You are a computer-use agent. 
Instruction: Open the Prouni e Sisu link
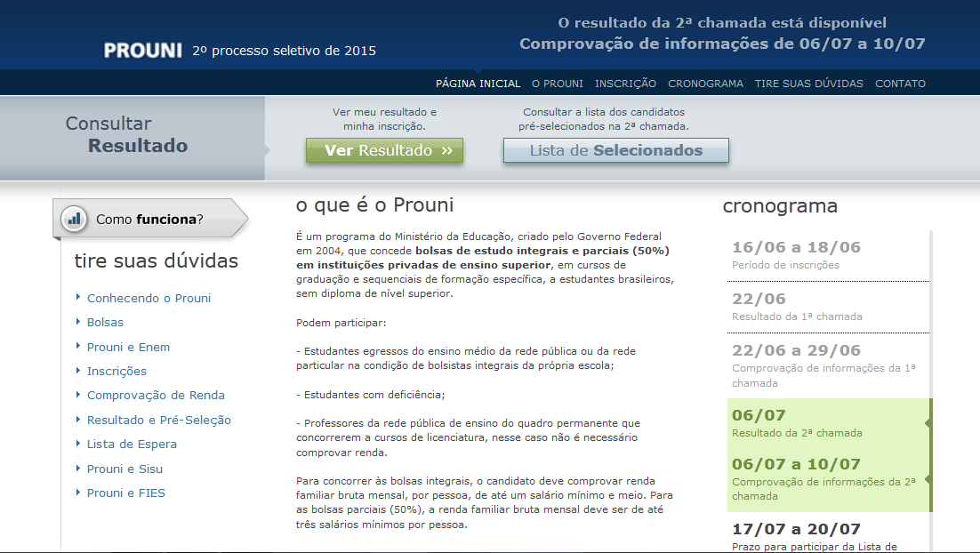pos(125,469)
